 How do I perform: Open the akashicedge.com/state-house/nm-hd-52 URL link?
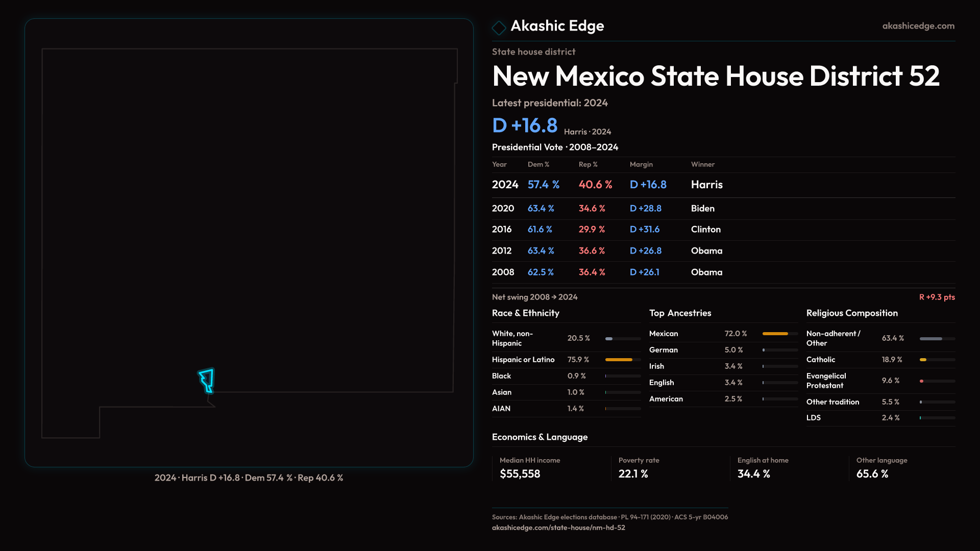558,528
